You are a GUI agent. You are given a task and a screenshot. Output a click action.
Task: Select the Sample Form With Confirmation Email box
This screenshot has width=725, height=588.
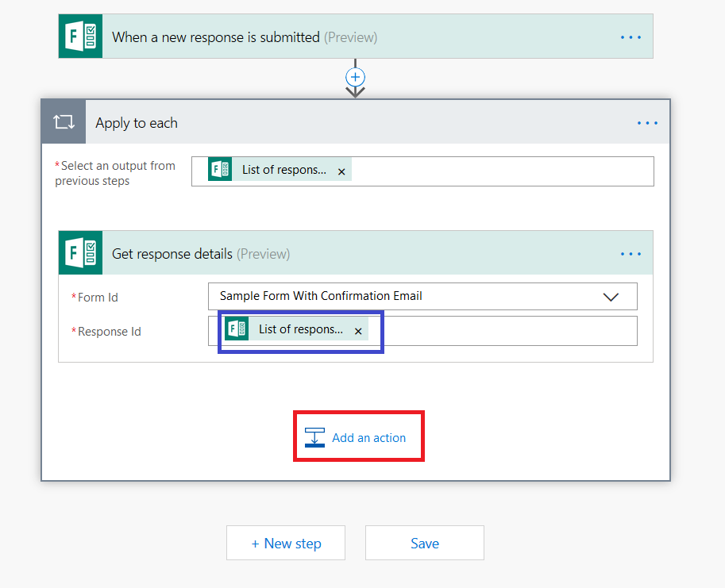tap(397, 296)
